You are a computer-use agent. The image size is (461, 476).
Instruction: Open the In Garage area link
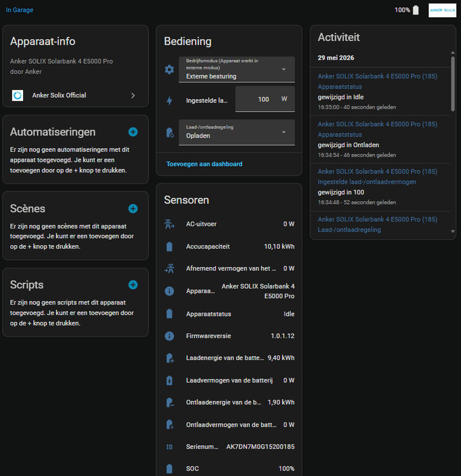click(20, 10)
